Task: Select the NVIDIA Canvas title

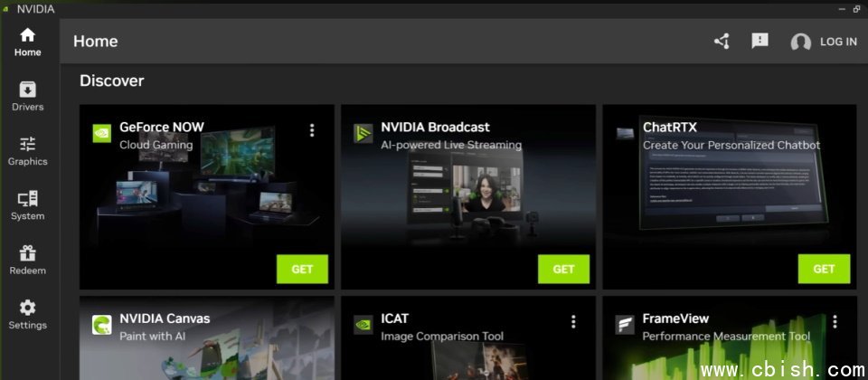Action: coord(165,318)
